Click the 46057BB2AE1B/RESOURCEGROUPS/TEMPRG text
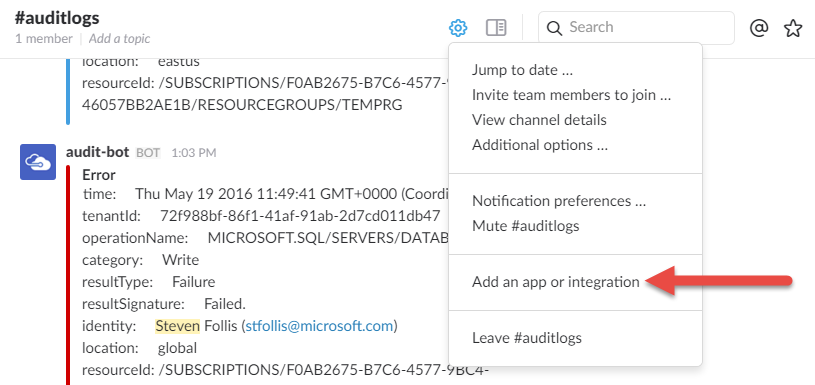815x385 pixels. pyautogui.click(x=242, y=105)
